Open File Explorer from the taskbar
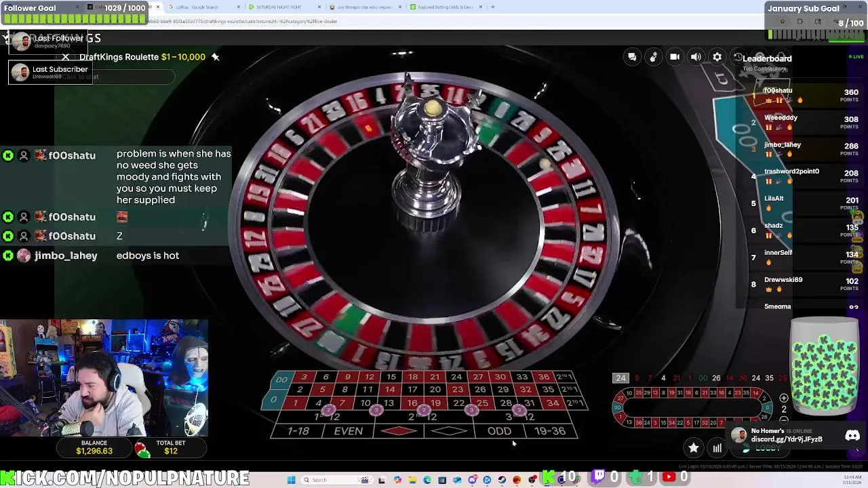Screen dimensions: 868x488 pos(412,480)
